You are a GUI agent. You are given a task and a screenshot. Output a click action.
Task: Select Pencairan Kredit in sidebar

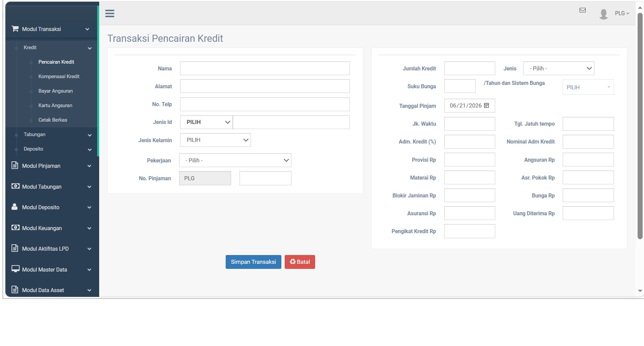click(56, 62)
